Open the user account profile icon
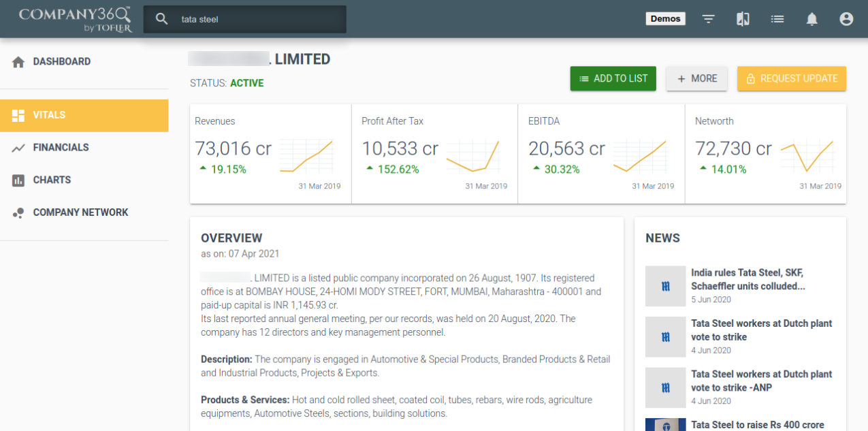Viewport: 868px width, 431px height. point(846,19)
